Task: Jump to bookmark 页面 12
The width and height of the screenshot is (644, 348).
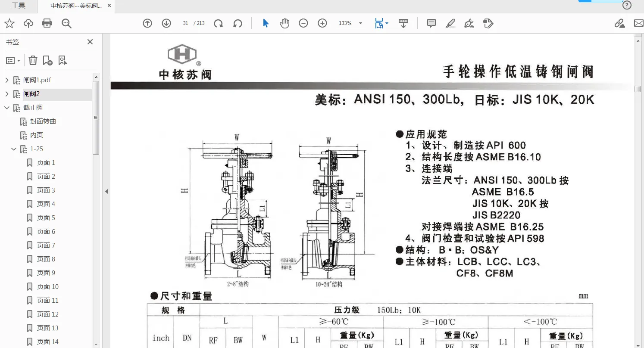Action: tap(48, 314)
